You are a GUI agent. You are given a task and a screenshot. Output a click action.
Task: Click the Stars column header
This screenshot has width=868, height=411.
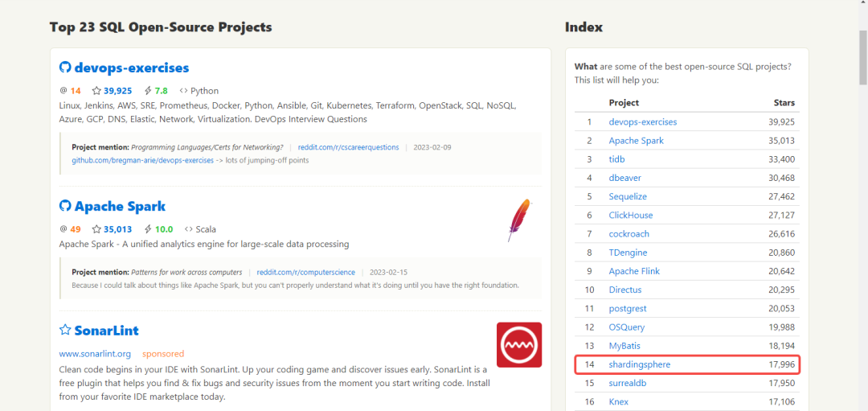pos(784,102)
